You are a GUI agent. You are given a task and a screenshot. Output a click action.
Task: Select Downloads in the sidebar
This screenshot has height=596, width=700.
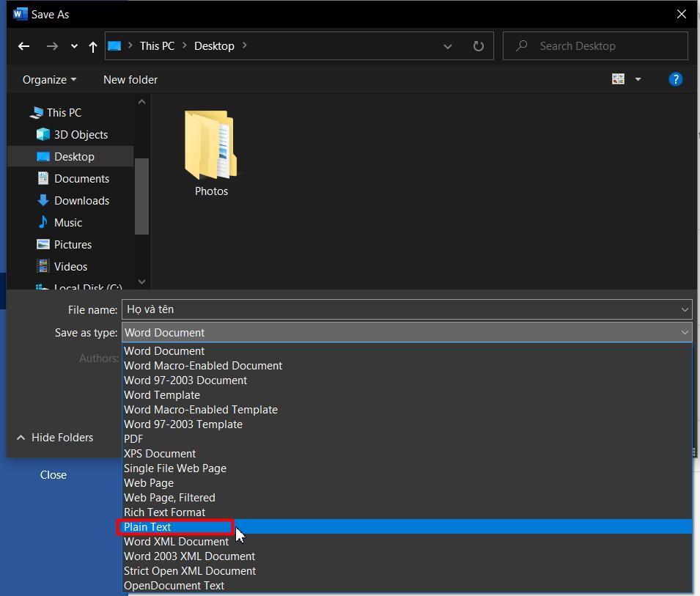(79, 200)
